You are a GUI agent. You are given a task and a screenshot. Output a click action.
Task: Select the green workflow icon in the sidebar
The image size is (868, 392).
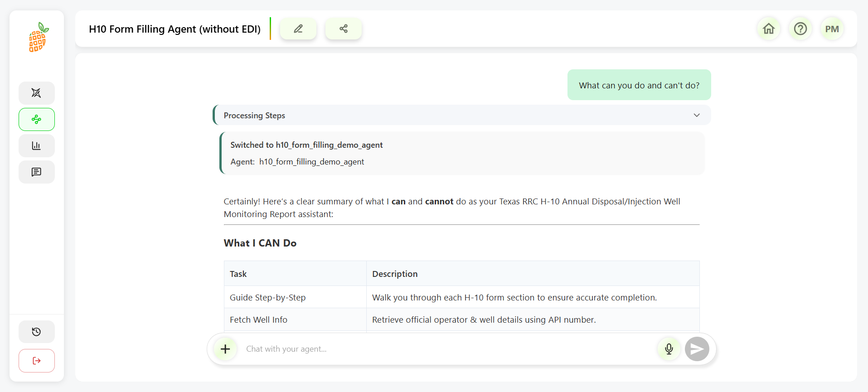click(36, 120)
